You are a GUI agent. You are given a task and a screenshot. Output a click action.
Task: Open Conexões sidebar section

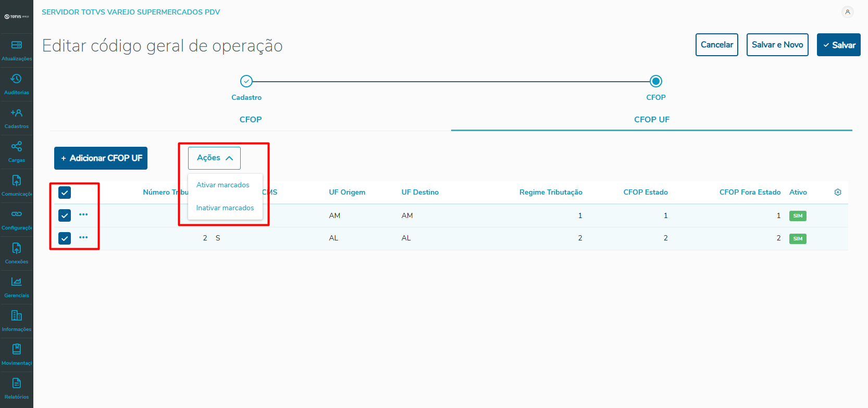point(17,253)
